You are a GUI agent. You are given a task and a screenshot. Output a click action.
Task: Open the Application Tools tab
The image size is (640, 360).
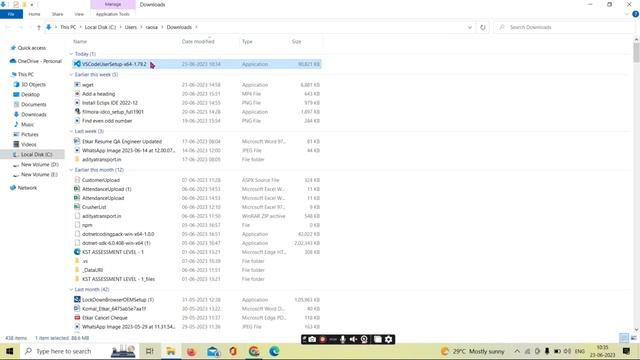tap(113, 14)
